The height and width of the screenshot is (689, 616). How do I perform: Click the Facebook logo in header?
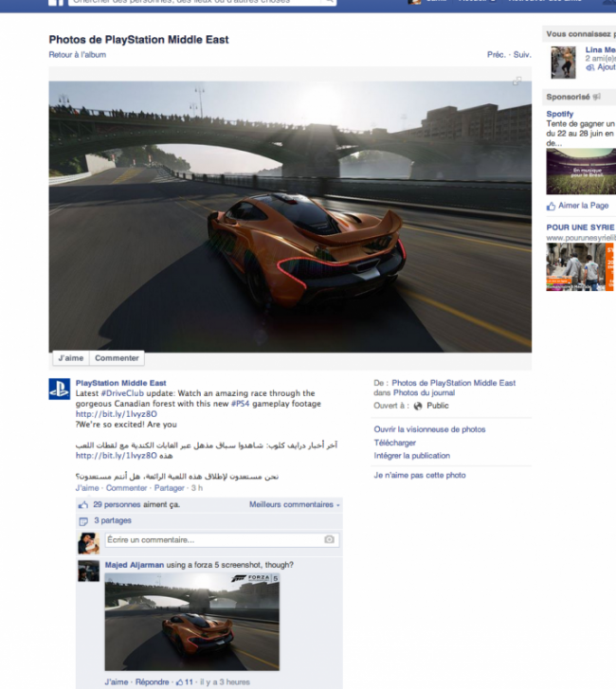[x=56, y=2]
